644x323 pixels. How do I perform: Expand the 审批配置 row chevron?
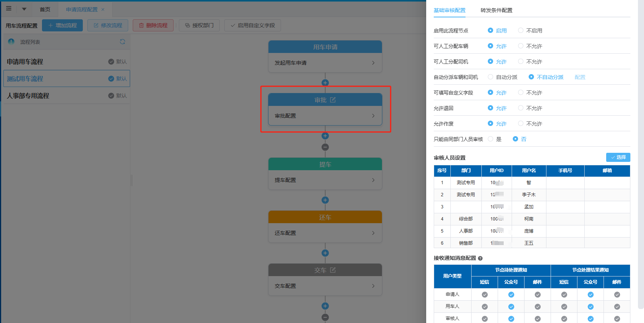coord(373,116)
